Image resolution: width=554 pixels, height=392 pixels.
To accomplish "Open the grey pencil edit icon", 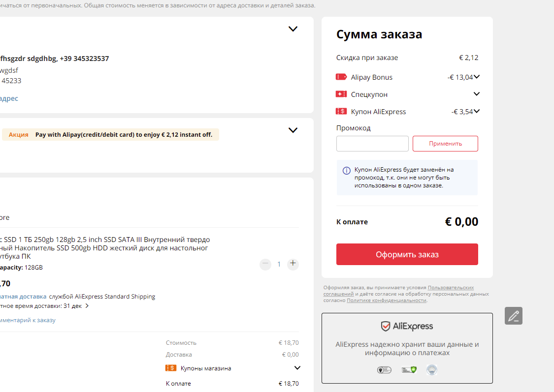I will [513, 316].
